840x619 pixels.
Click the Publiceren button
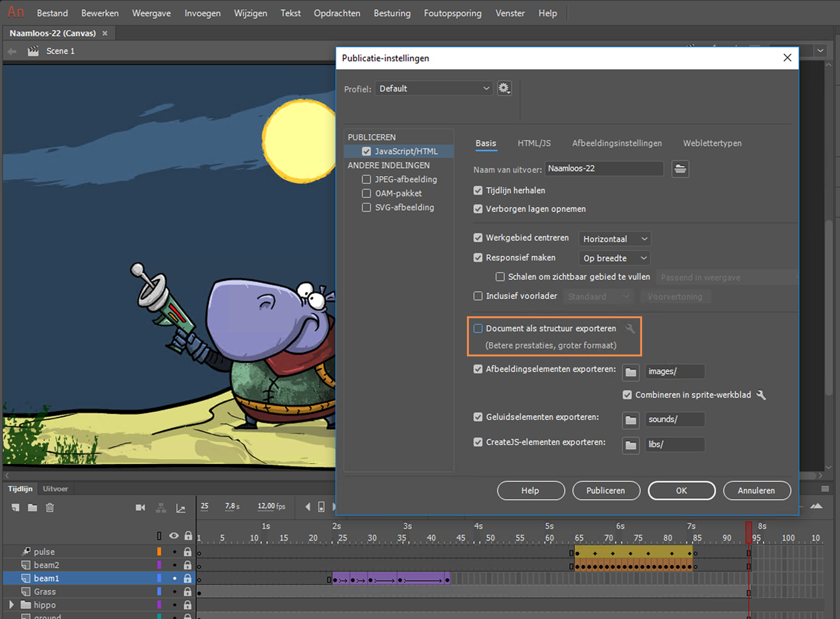click(606, 490)
